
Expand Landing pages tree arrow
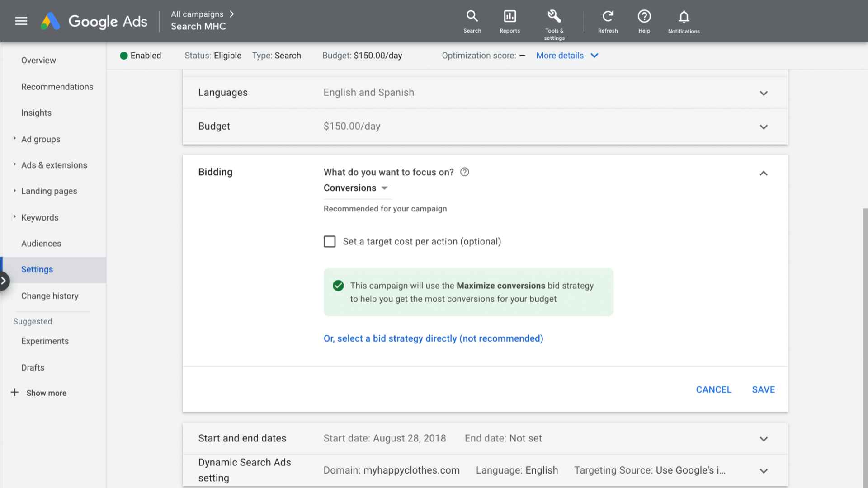pyautogui.click(x=14, y=190)
